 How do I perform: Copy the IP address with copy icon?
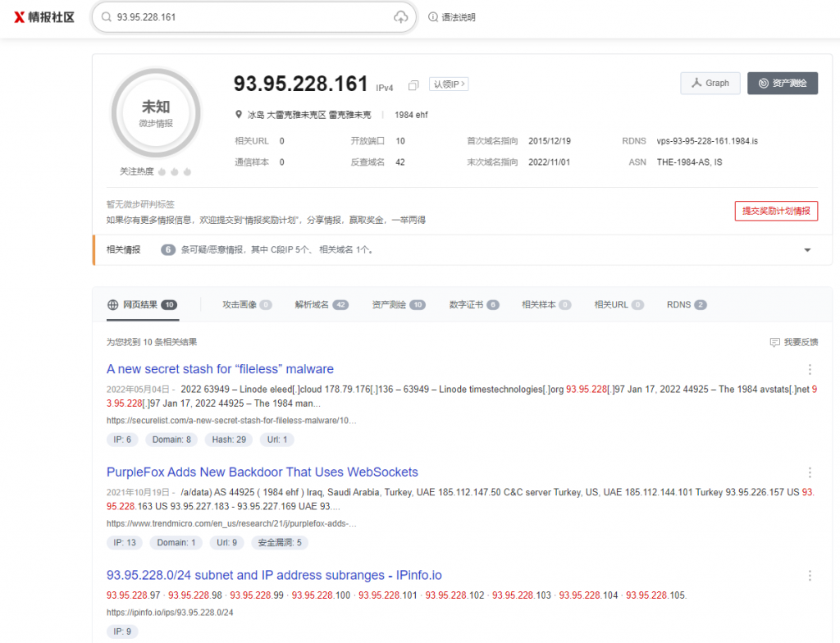[x=413, y=85]
